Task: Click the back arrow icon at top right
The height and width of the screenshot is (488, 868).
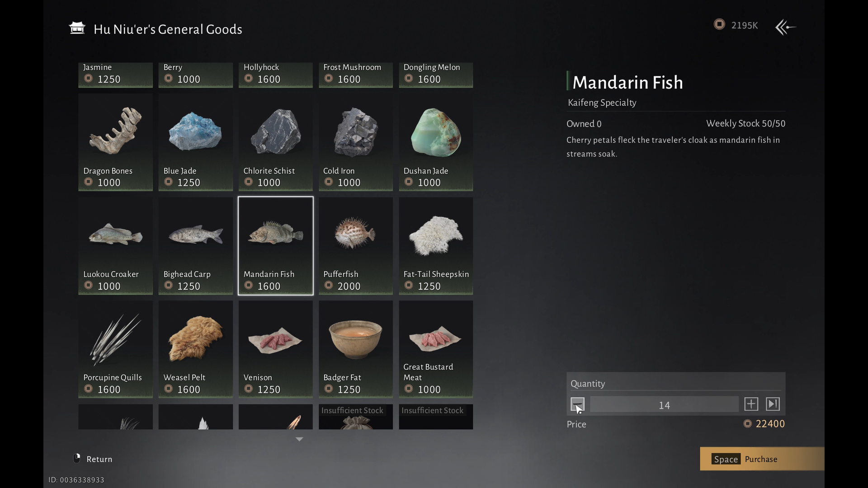Action: pos(785,27)
